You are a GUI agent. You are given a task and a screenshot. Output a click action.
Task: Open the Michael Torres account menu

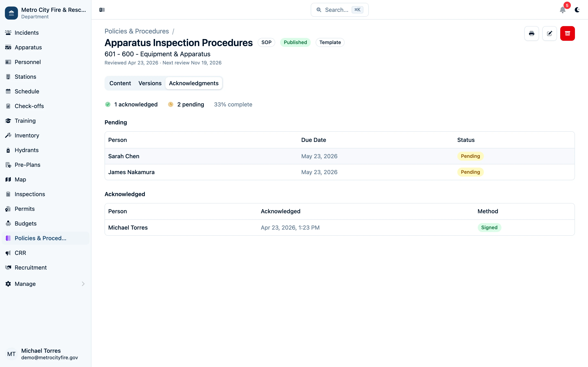pyautogui.click(x=41, y=354)
